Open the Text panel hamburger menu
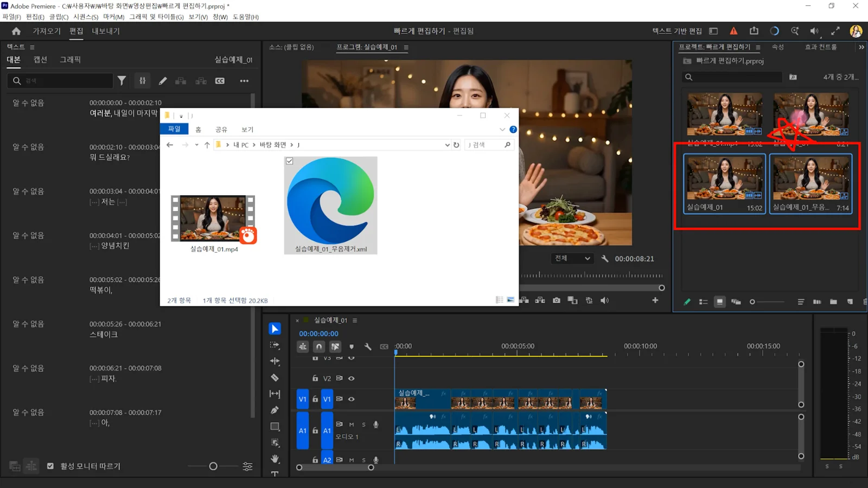The height and width of the screenshot is (488, 868). [33, 47]
